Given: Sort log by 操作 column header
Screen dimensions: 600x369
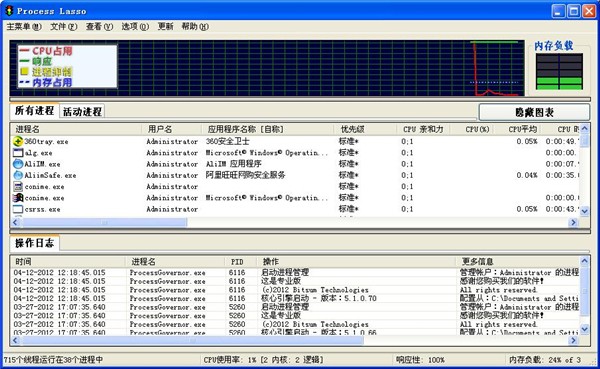Looking at the screenshot, I should (x=356, y=261).
